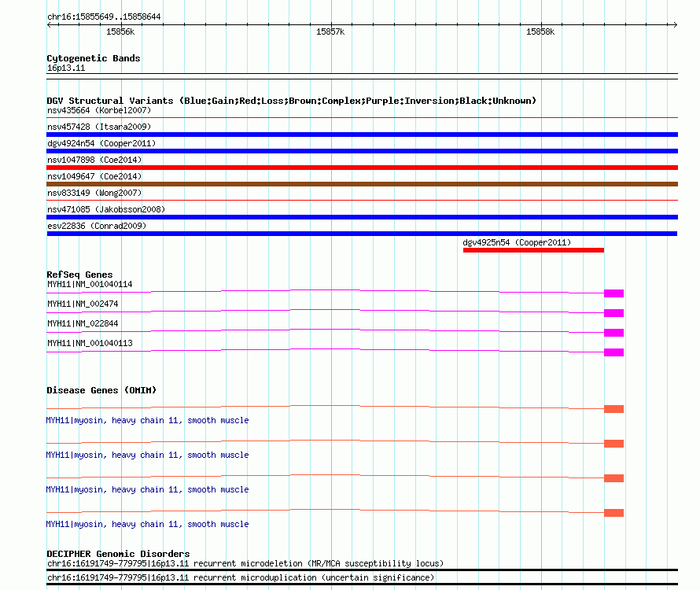The image size is (700, 590).
Task: Select the DECIPHER Genomic Disorders track title
Action: [118, 554]
